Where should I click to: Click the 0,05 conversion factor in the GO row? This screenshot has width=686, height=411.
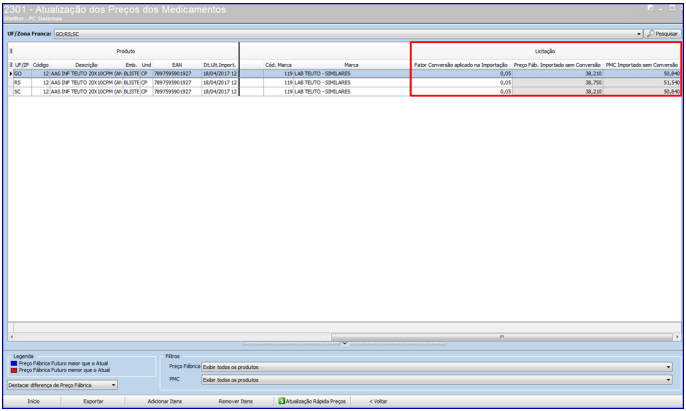tap(462, 74)
